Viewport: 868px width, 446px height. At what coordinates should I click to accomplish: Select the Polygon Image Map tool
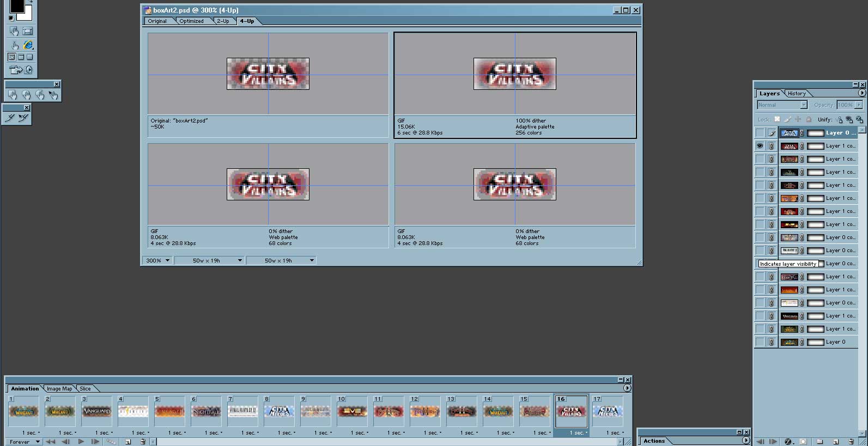(x=40, y=95)
